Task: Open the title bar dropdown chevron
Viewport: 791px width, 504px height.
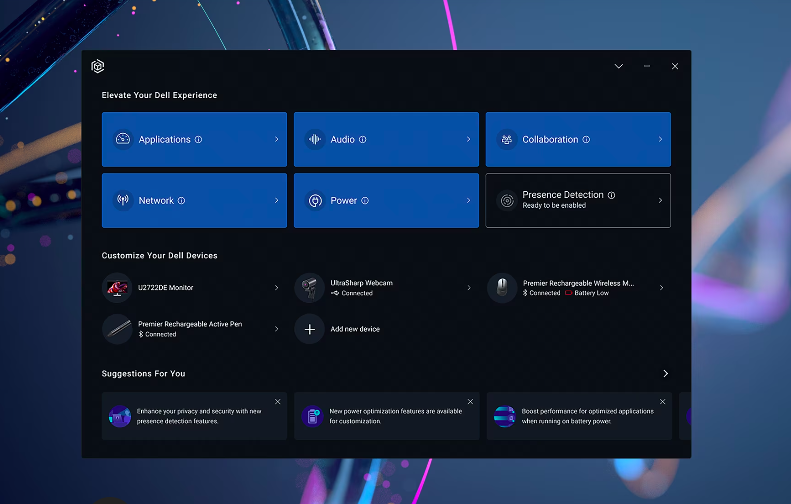Action: (619, 66)
